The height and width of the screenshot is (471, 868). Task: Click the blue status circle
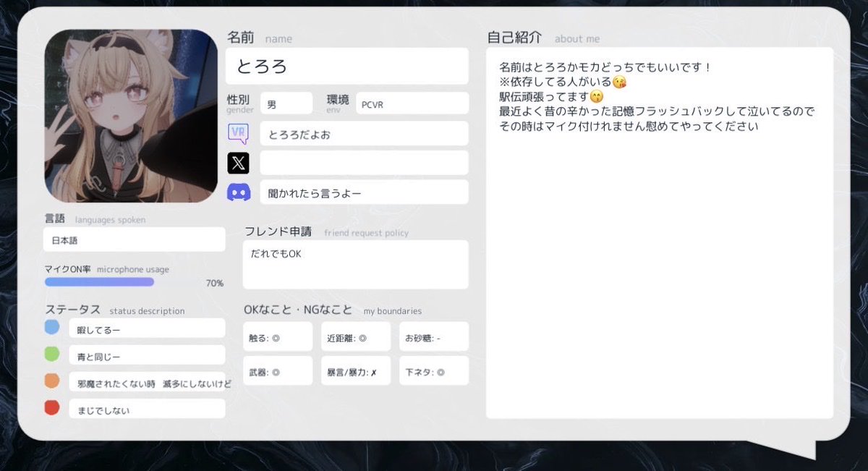51,327
